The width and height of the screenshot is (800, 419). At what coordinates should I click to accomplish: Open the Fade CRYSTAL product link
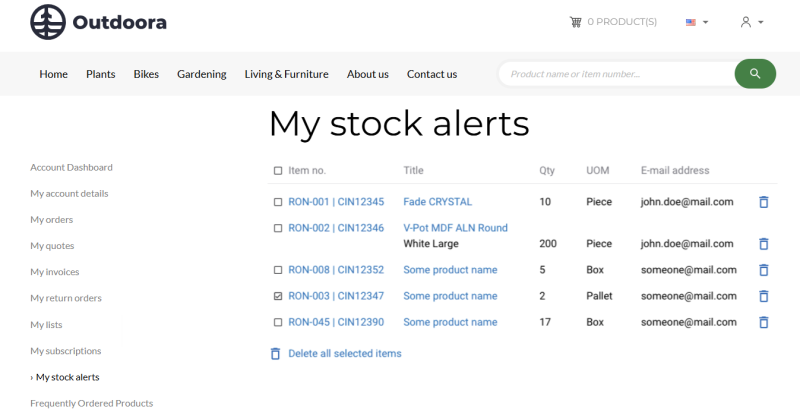(x=437, y=202)
